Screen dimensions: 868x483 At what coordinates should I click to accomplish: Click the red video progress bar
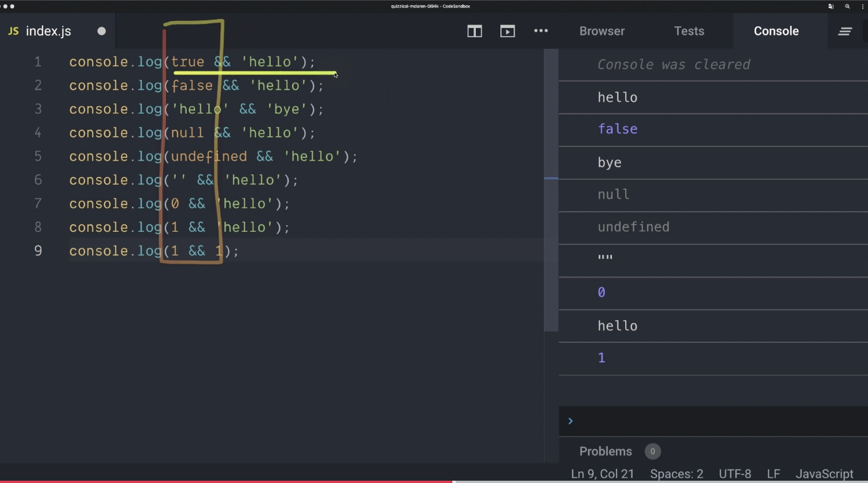pyautogui.click(x=227, y=481)
